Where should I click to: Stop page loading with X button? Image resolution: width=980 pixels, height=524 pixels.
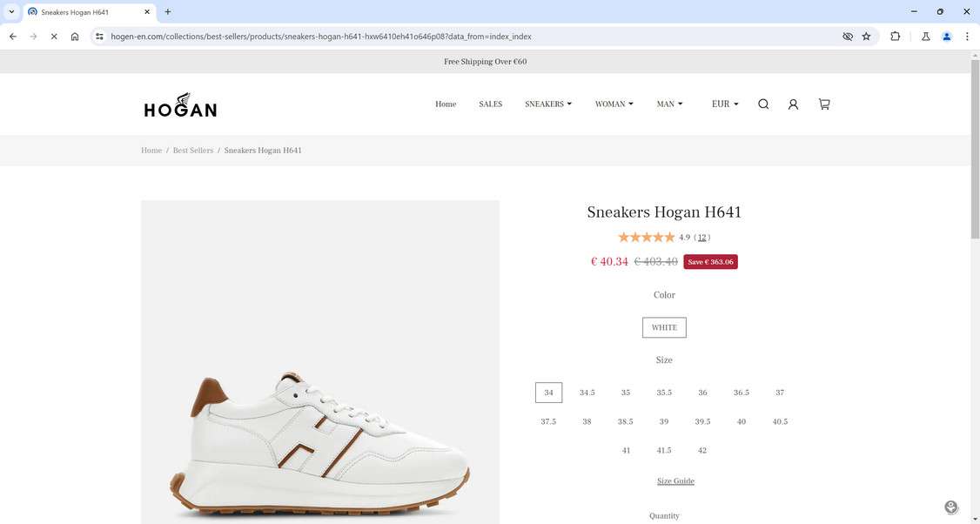click(x=54, y=37)
